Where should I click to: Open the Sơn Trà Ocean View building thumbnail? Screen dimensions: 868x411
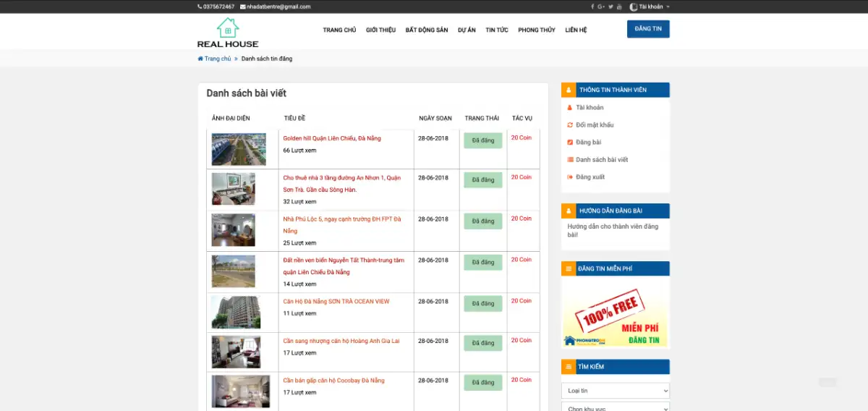235,312
